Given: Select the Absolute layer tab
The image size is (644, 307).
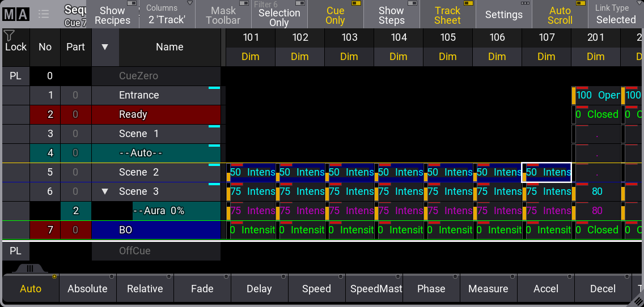Looking at the screenshot, I should pyautogui.click(x=87, y=288).
